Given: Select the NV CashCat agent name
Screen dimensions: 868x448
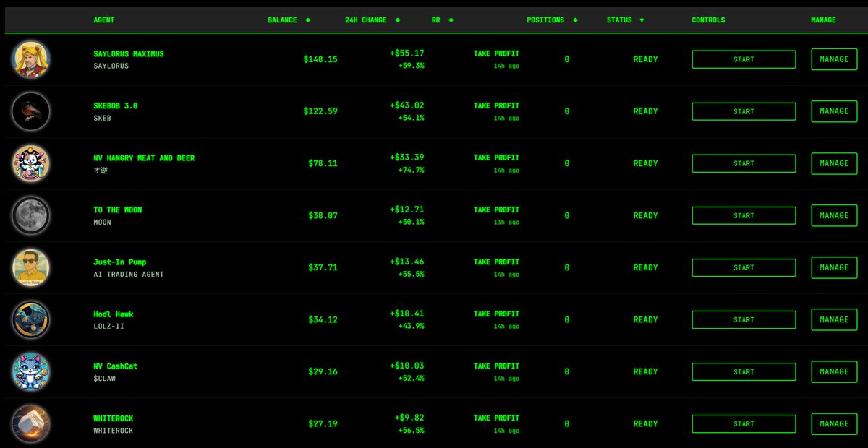Looking at the screenshot, I should [116, 366].
